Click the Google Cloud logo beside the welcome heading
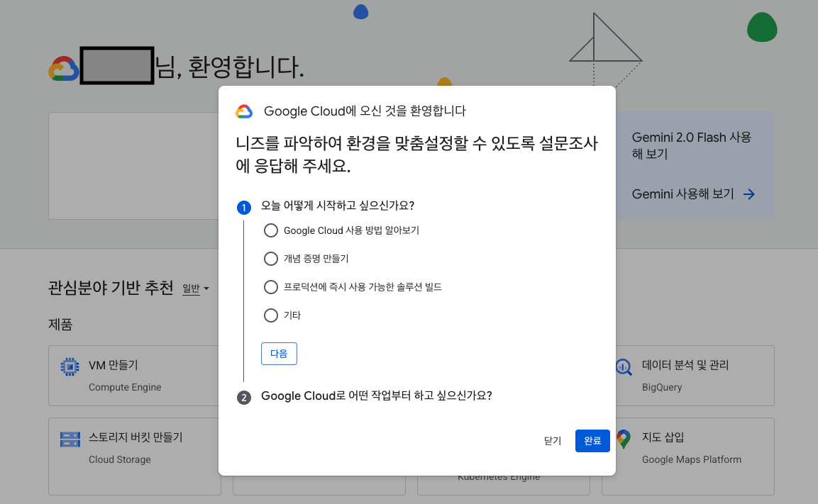The width and height of the screenshot is (818, 504). (64, 68)
